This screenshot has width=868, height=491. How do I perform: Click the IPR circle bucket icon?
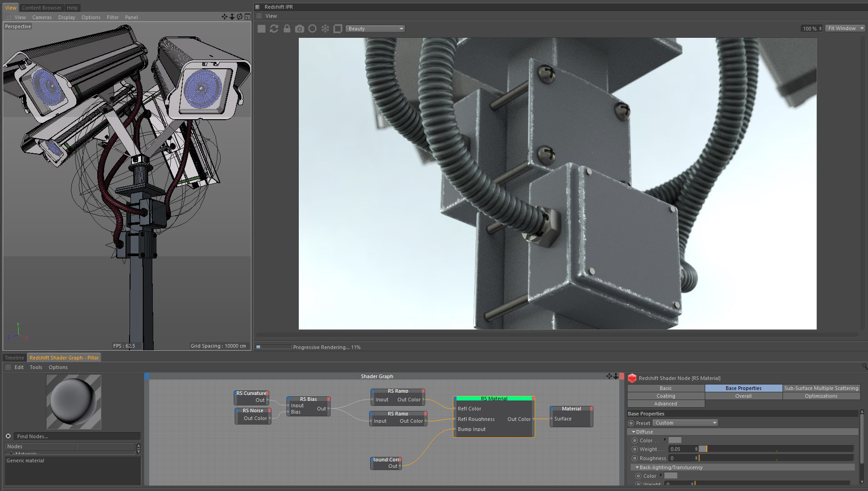point(312,29)
